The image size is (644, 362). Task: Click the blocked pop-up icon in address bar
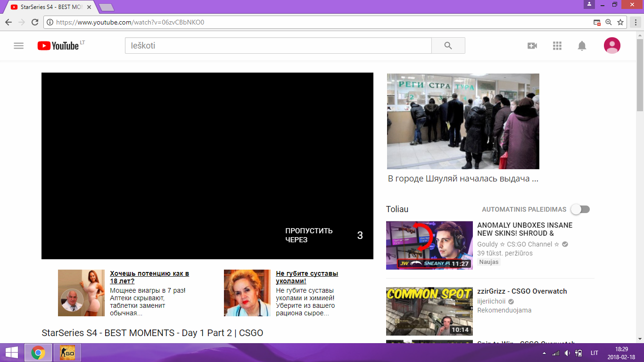(597, 22)
